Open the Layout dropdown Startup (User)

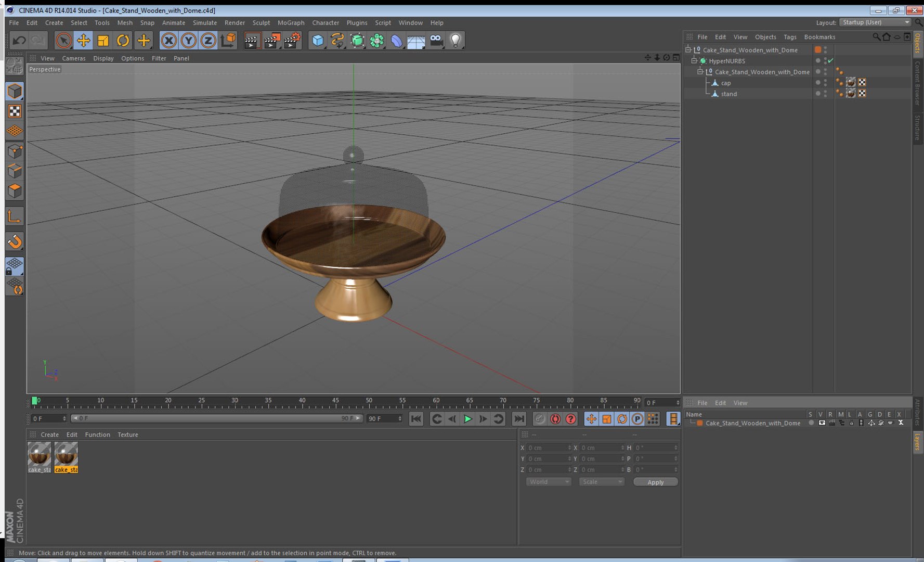(x=876, y=22)
